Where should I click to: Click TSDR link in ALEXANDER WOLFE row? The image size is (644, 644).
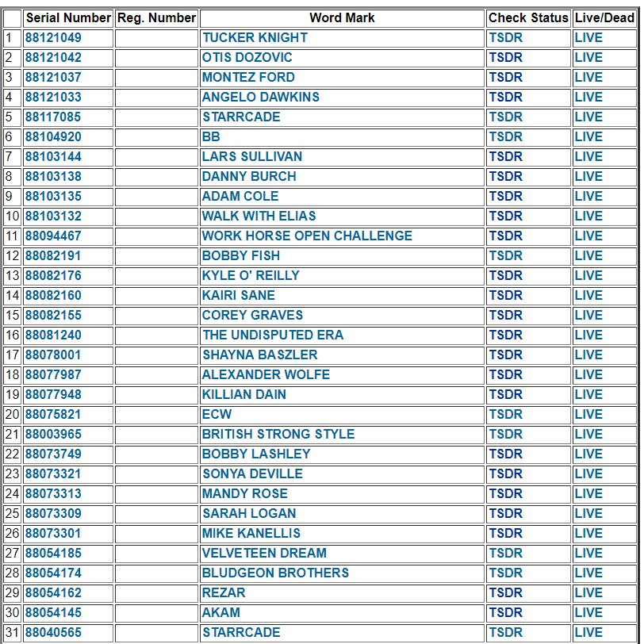[505, 374]
